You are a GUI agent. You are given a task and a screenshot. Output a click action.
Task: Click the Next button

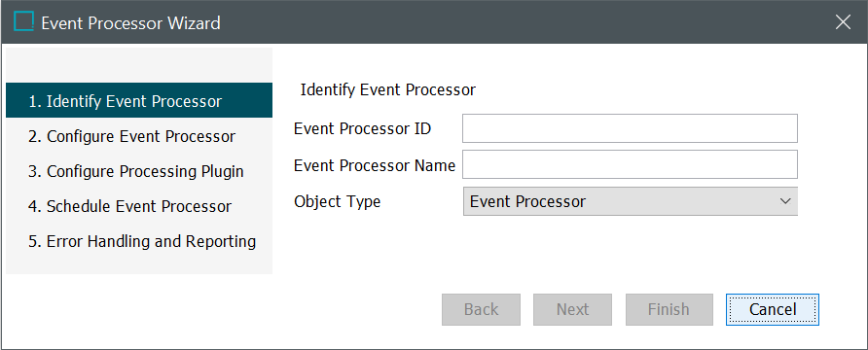(572, 309)
